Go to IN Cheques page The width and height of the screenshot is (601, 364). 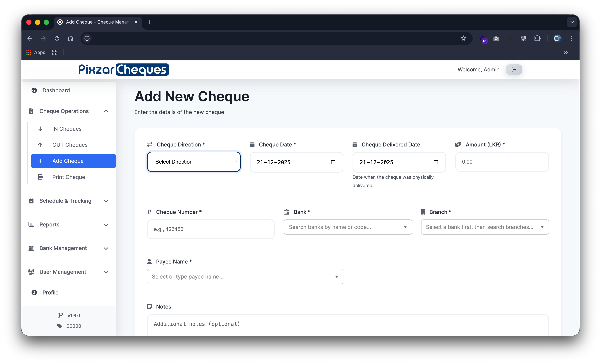[67, 129]
